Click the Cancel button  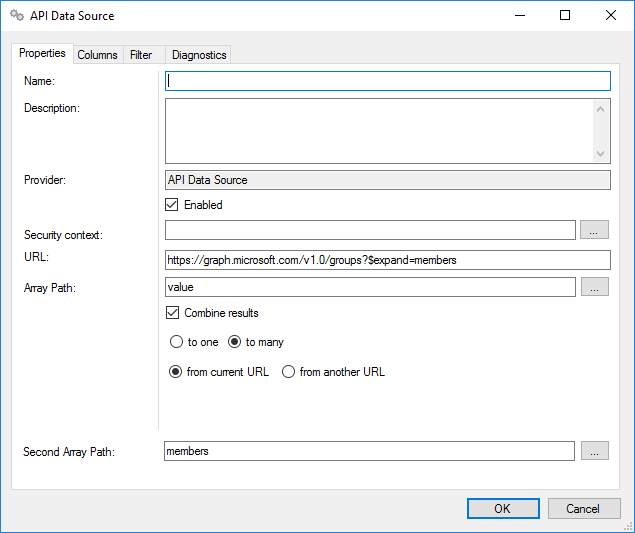(x=582, y=508)
